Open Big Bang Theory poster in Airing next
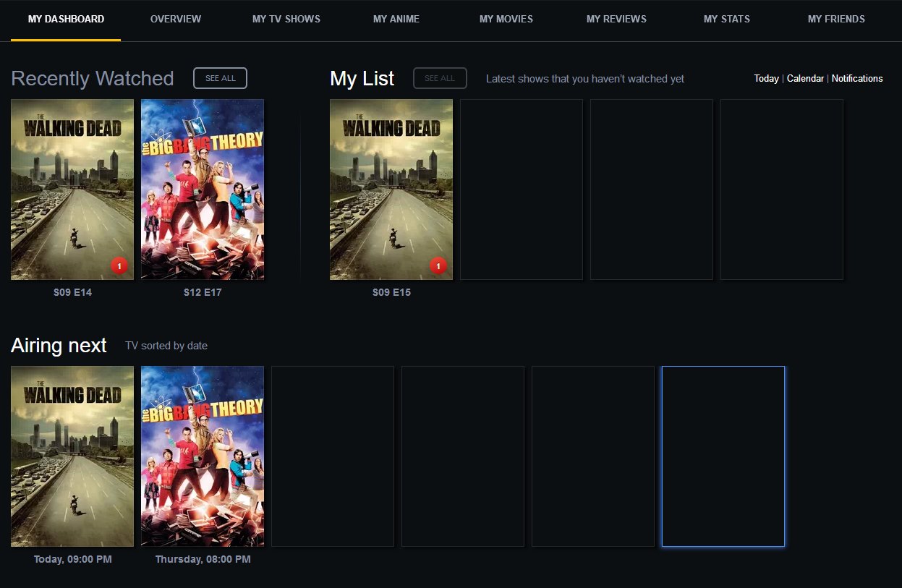This screenshot has height=588, width=902. 203,456
